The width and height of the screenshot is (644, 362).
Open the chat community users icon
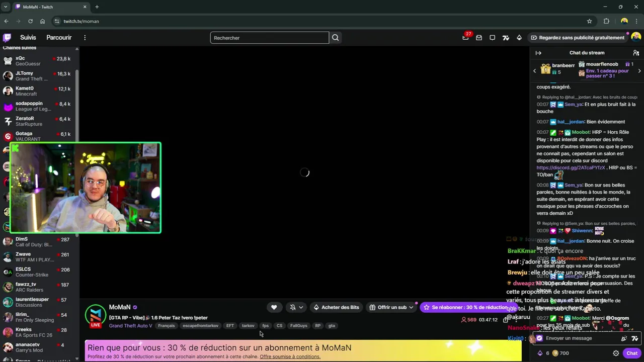point(636,53)
